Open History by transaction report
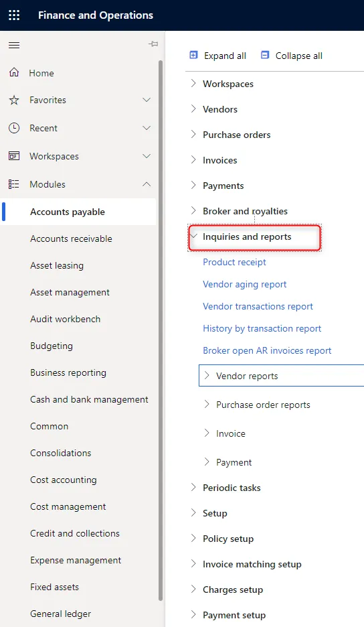Viewport: 364px width, 627px height. coord(262,328)
